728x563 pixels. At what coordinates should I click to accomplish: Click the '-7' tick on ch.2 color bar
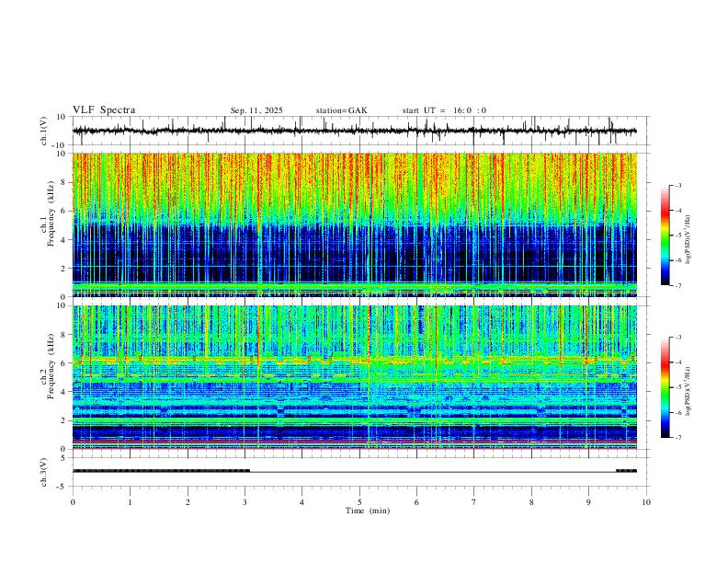pos(678,438)
